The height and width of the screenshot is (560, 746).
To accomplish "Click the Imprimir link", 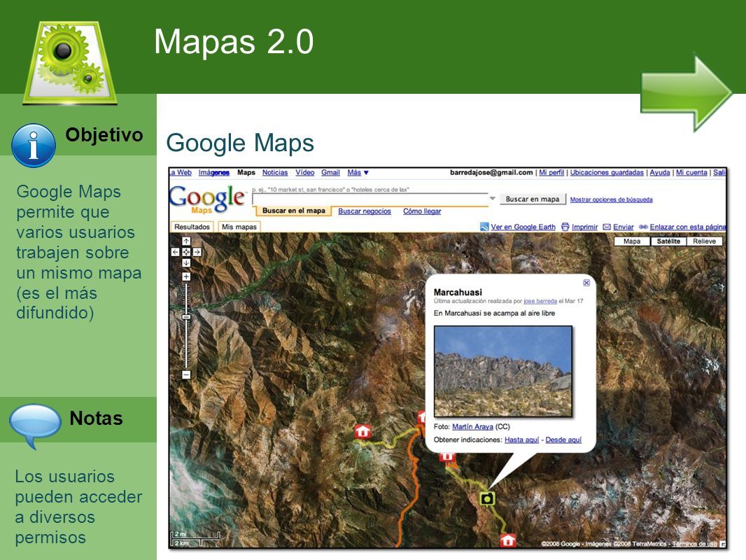I will pyautogui.click(x=585, y=227).
